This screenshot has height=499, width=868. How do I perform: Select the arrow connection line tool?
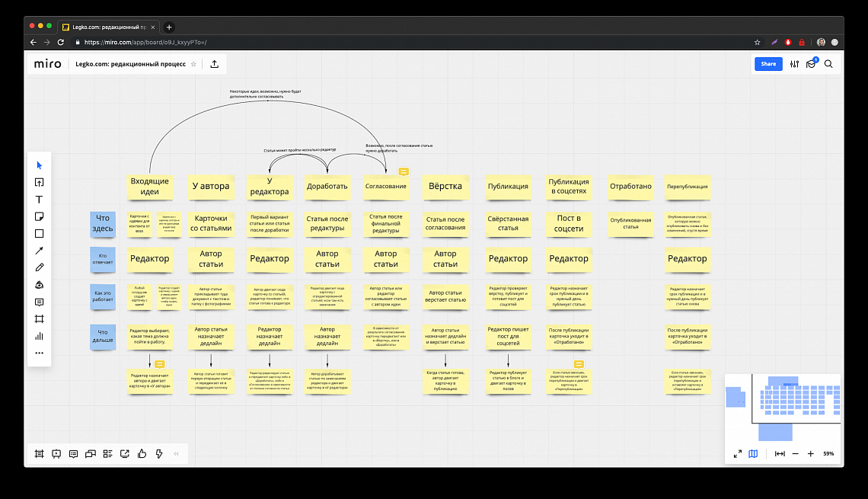(x=40, y=251)
